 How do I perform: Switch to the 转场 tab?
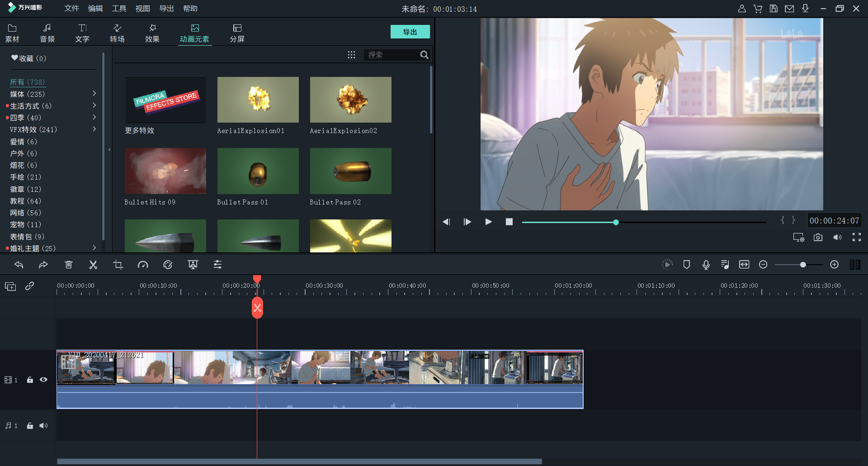[117, 33]
